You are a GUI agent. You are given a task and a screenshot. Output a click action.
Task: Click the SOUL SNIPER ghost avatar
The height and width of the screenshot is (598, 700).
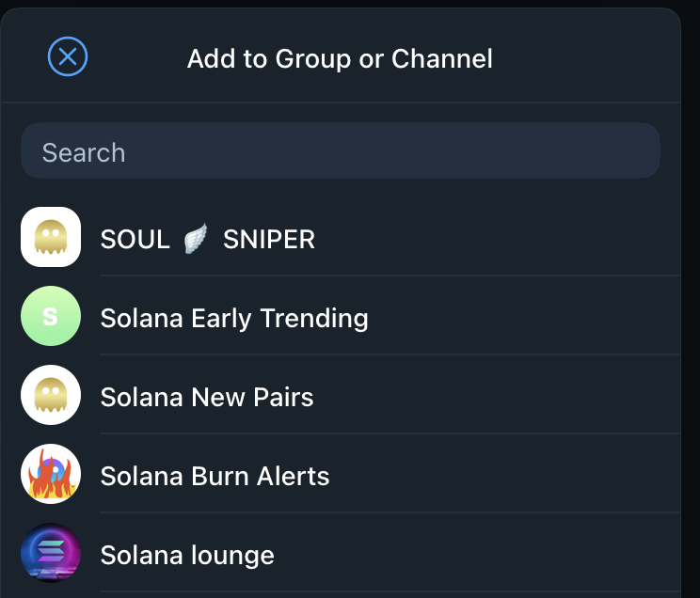pyautogui.click(x=51, y=238)
